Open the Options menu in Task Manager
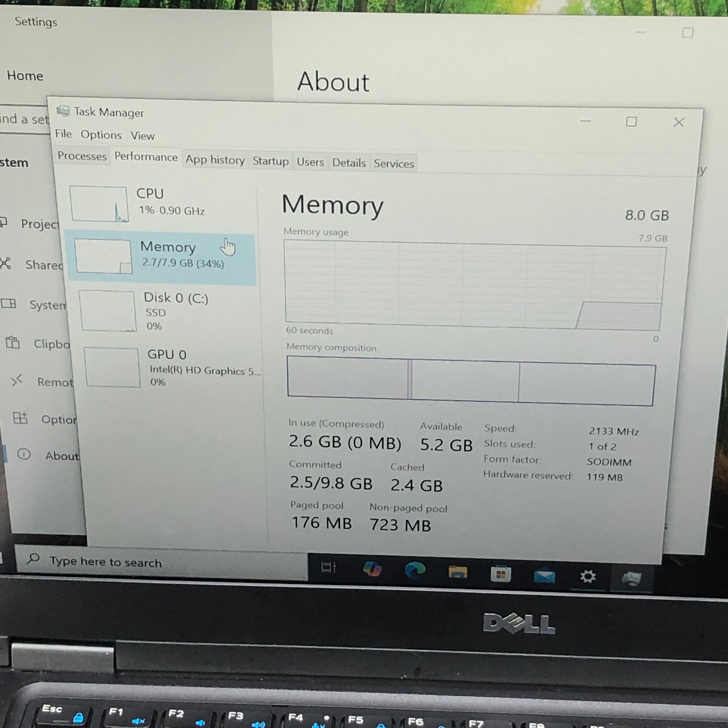The image size is (728, 728). pos(101,135)
